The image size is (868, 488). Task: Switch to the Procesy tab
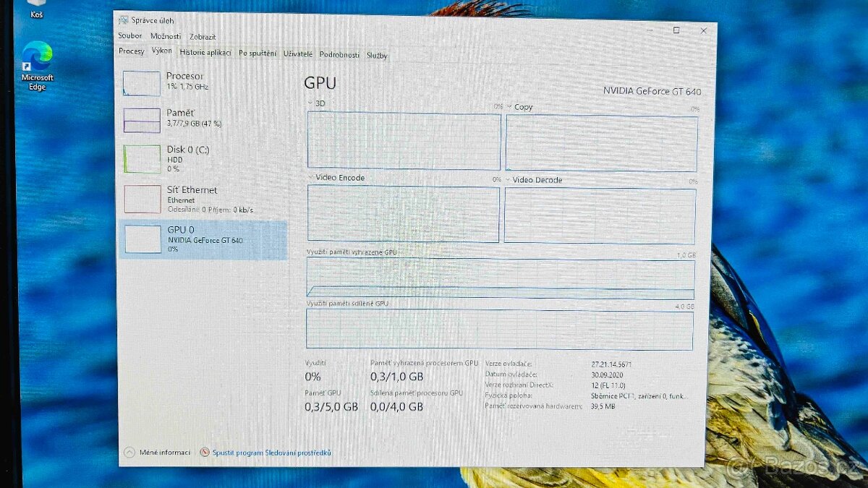click(x=132, y=52)
